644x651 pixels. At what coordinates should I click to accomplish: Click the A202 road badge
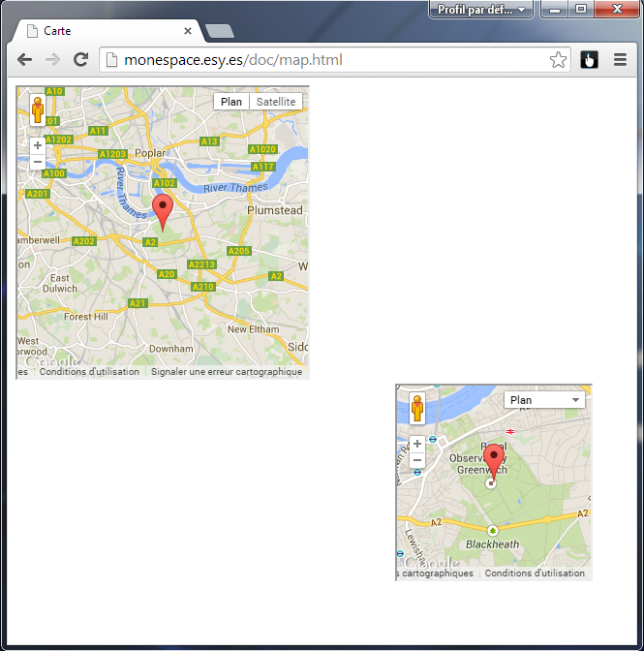pos(84,241)
